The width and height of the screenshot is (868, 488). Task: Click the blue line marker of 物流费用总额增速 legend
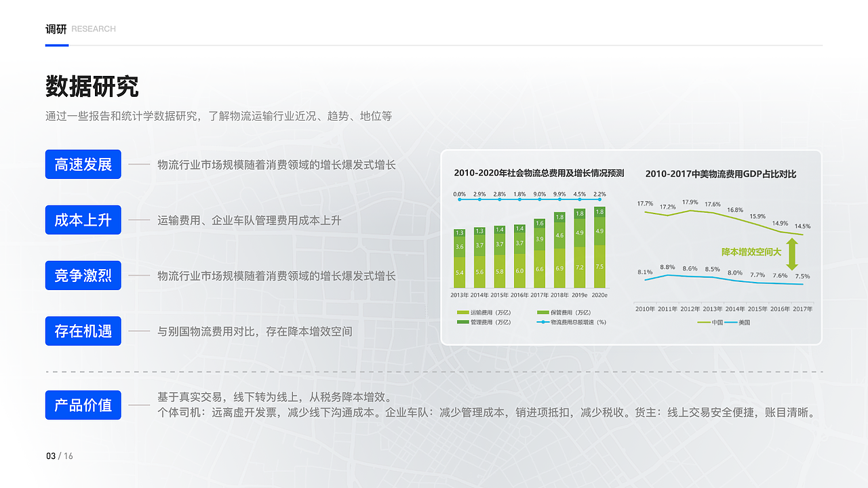click(x=542, y=322)
